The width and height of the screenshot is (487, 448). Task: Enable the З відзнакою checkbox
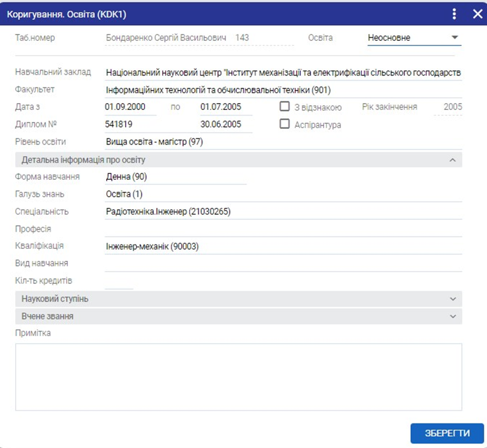tap(285, 107)
